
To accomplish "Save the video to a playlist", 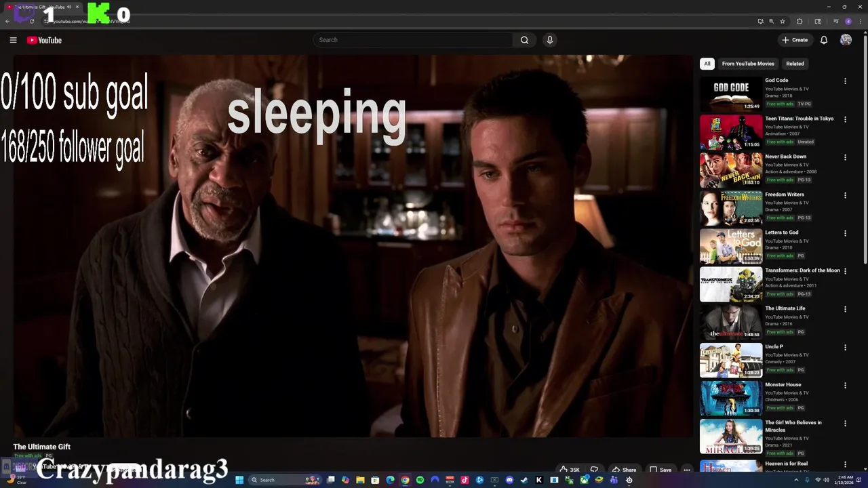I will click(x=660, y=470).
